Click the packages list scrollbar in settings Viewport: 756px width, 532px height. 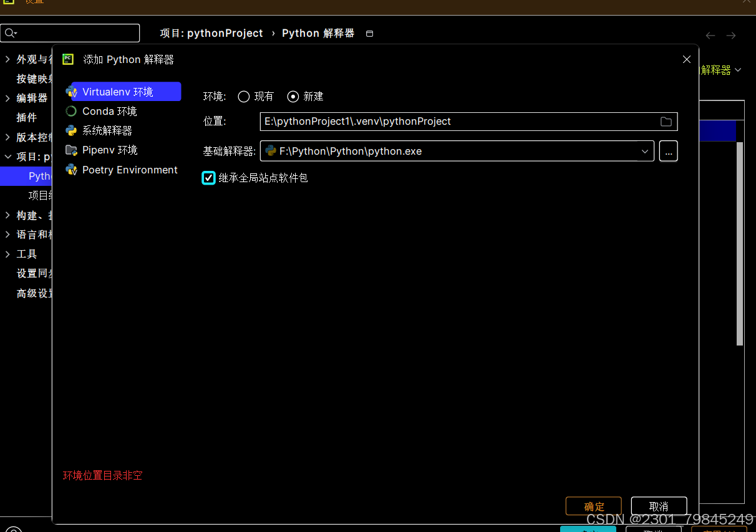coord(740,243)
